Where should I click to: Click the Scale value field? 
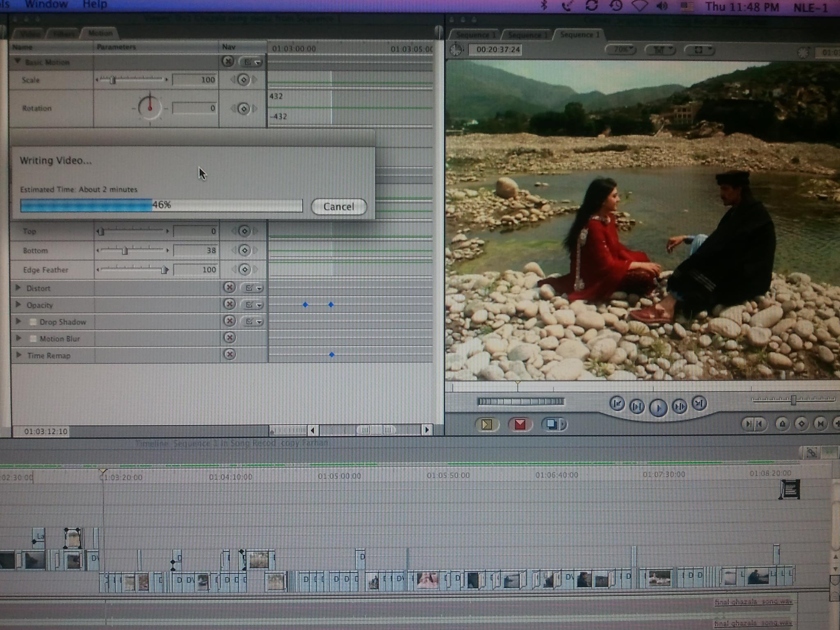click(x=194, y=80)
